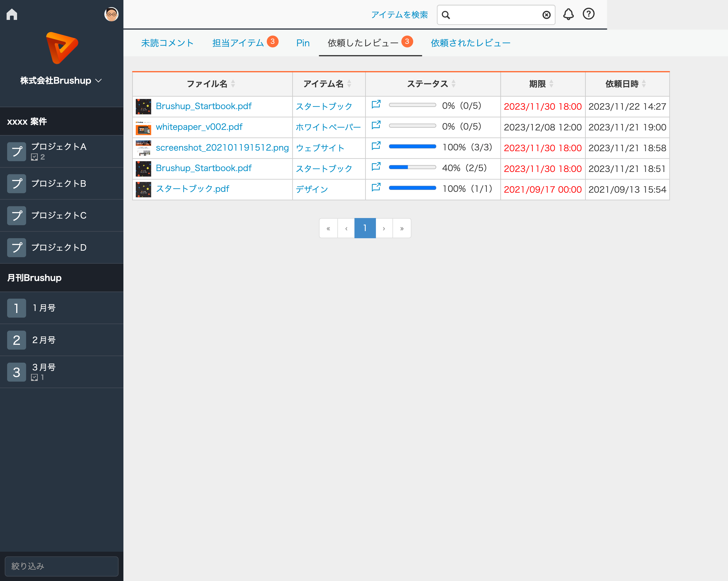This screenshot has width=728, height=581.
Task: Click the ホワイトペーパー item link
Action: 328,127
